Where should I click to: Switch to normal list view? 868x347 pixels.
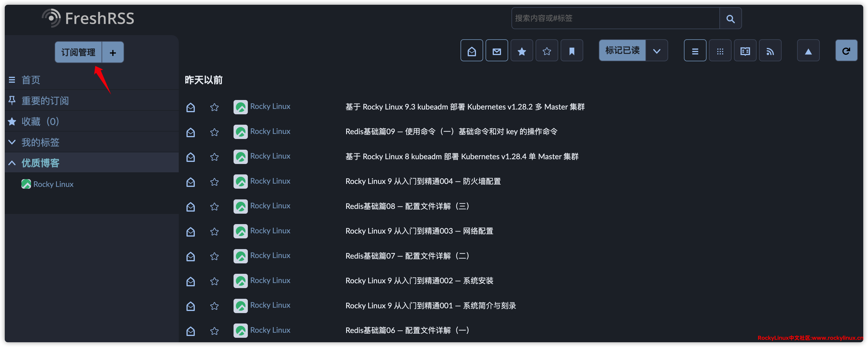click(695, 51)
